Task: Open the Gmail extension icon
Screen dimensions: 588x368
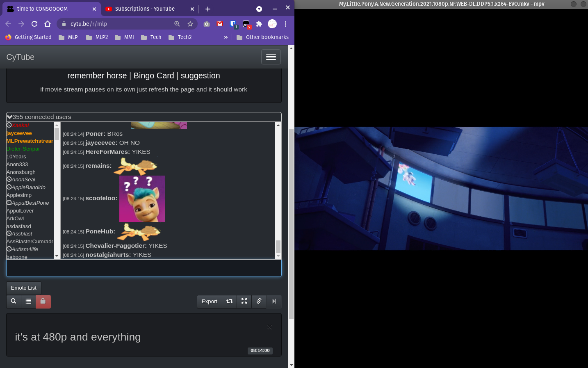Action: point(220,24)
